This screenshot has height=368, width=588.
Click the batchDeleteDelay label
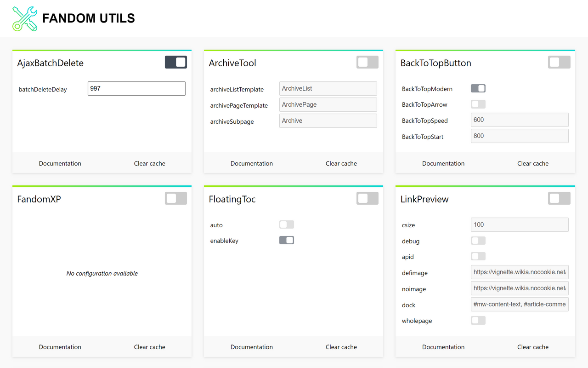[43, 89]
